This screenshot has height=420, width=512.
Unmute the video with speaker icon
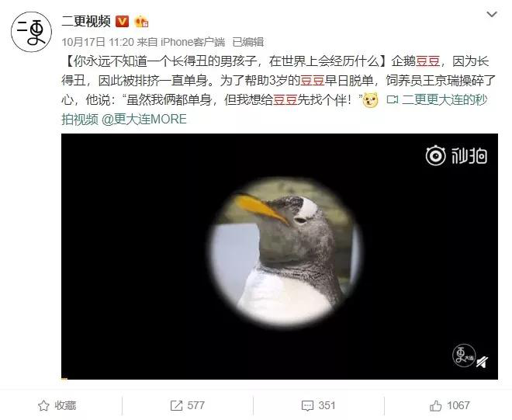click(x=483, y=362)
